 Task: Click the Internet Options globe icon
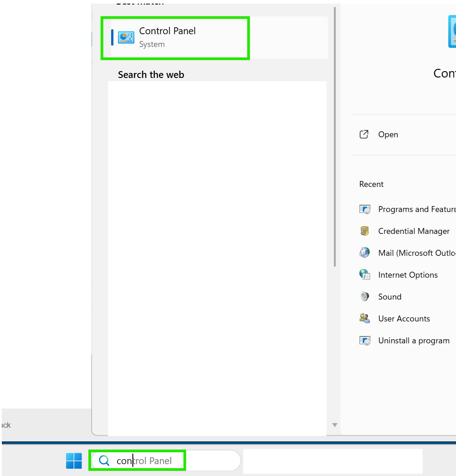point(364,274)
